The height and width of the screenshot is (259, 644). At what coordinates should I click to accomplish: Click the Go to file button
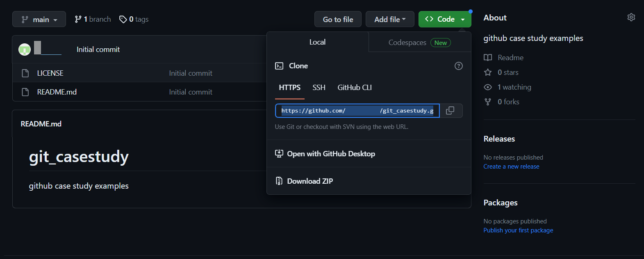click(x=338, y=19)
